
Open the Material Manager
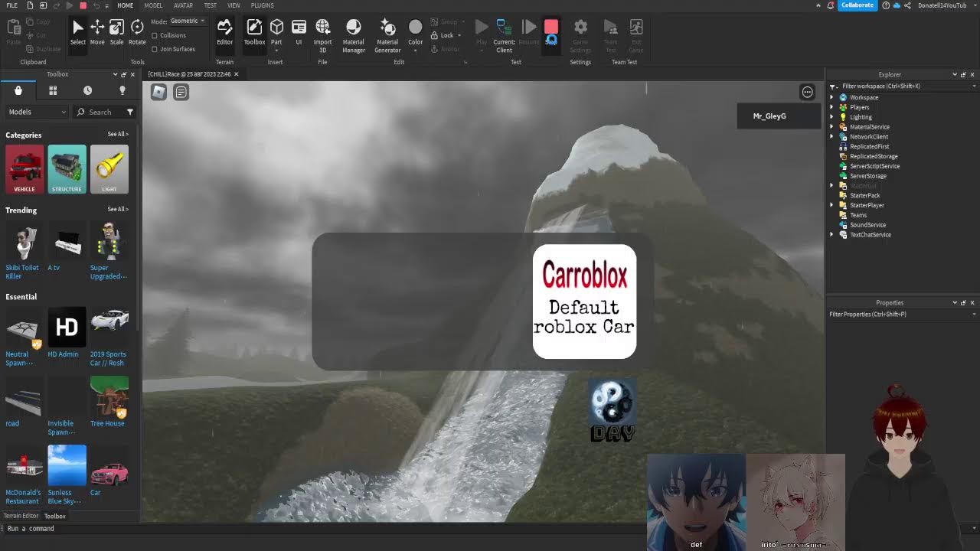(x=353, y=36)
